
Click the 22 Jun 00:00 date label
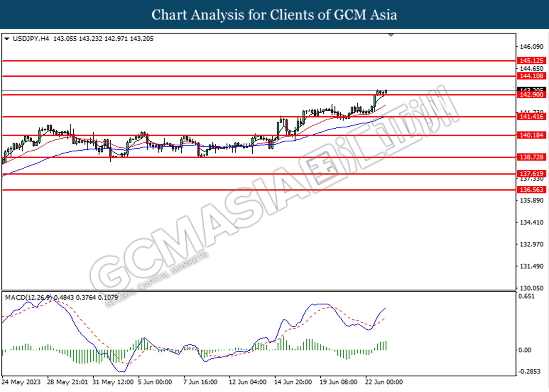pos(384,382)
